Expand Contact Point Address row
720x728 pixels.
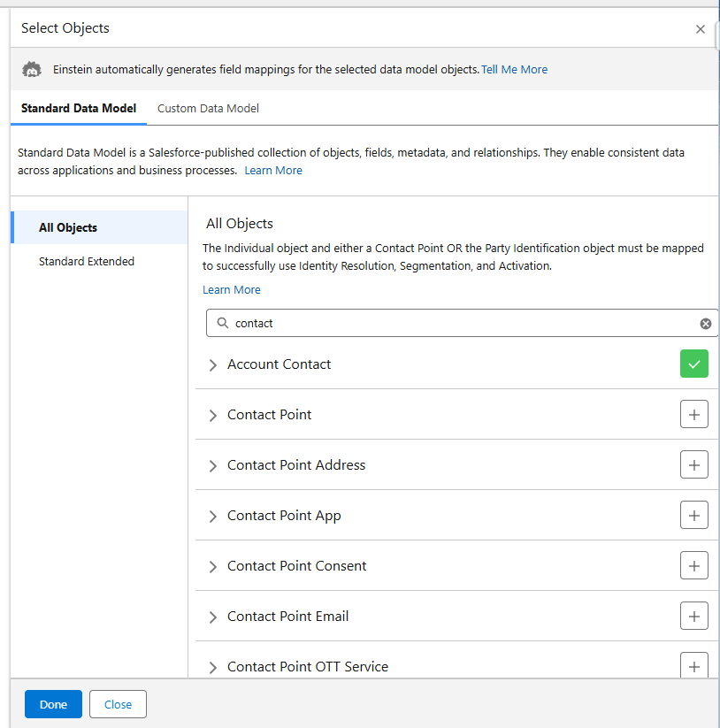coord(212,465)
